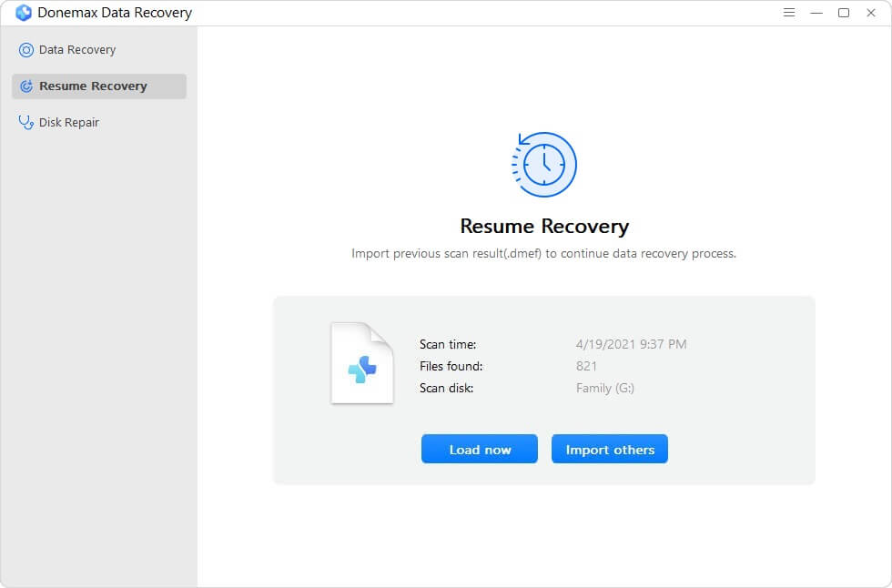Click the scan time value 4/19/2021 9:37 PM
Viewport: 892px width, 588px height.
(x=631, y=344)
